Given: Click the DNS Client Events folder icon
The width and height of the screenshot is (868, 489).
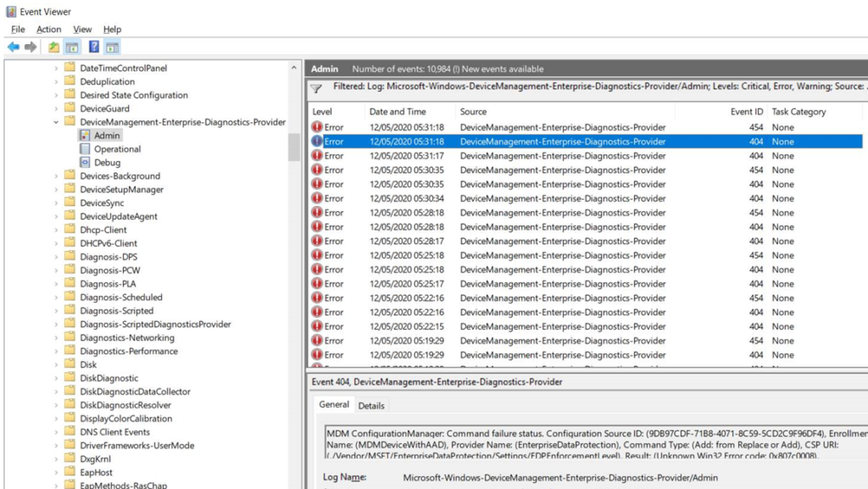Looking at the screenshot, I should 70,431.
